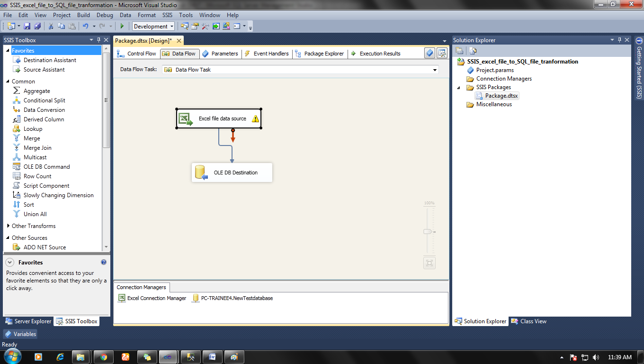
Task: Toggle auto-hide pin on Solution Explorer
Action: point(619,40)
